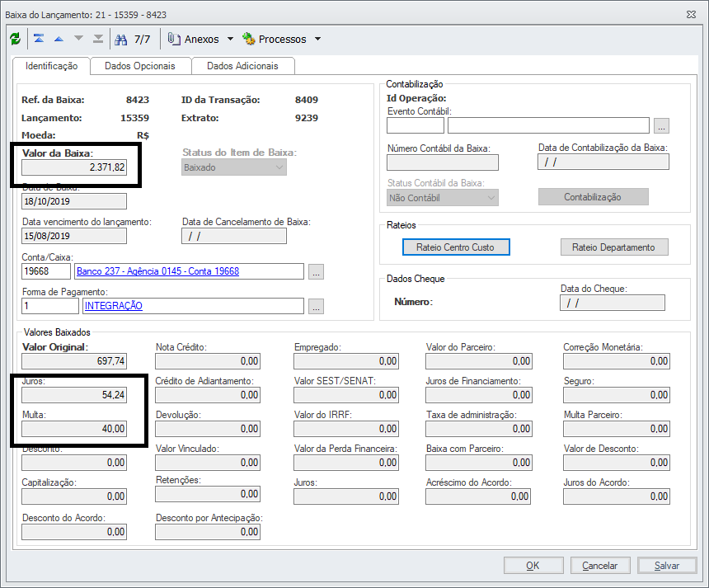Click the Baixa com Parceiro field

tap(479, 463)
